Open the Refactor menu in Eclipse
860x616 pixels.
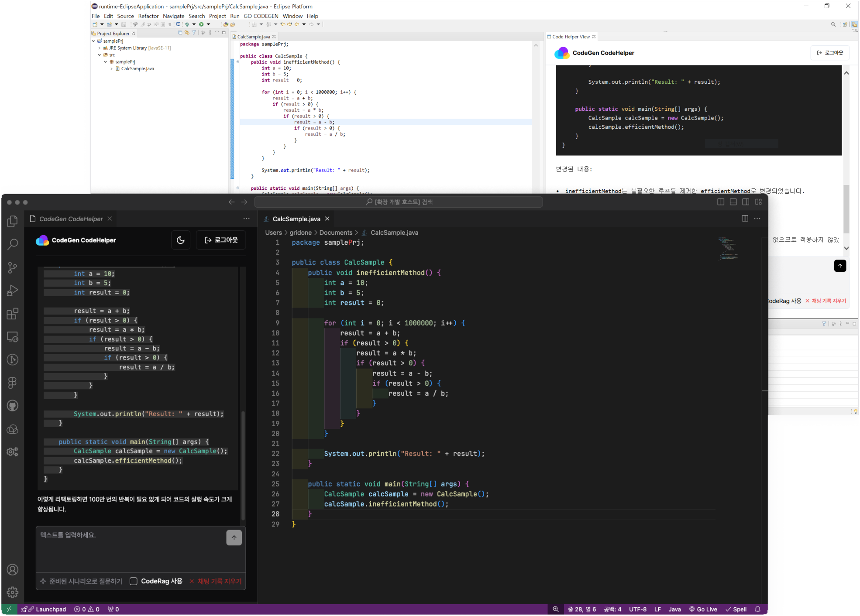[x=148, y=16]
